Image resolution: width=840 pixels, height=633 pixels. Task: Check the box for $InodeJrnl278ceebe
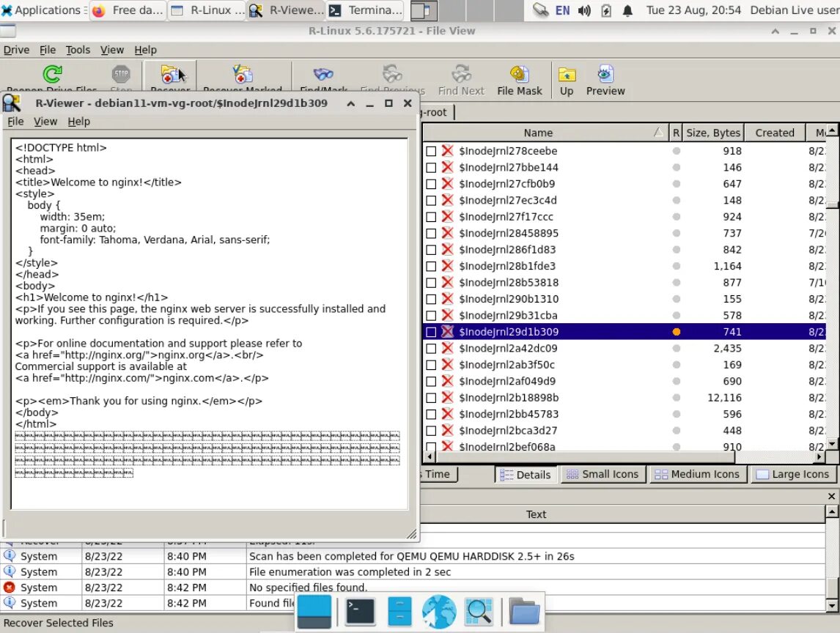pos(431,151)
